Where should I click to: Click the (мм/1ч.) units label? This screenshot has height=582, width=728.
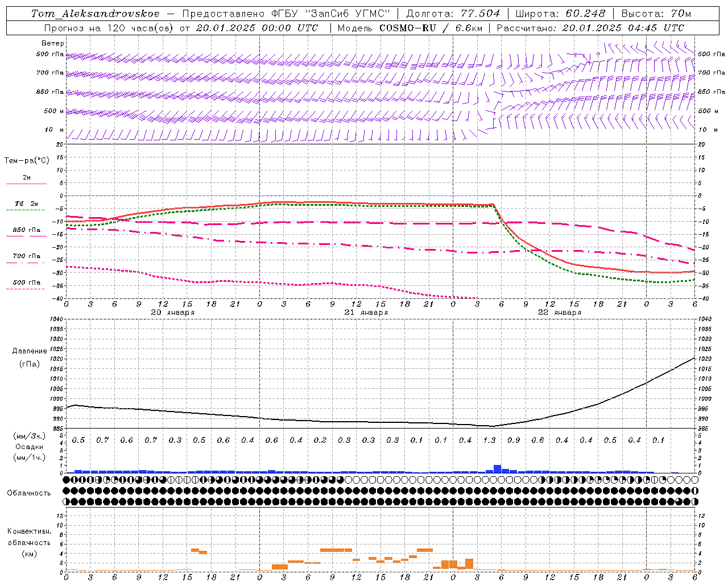click(30, 458)
